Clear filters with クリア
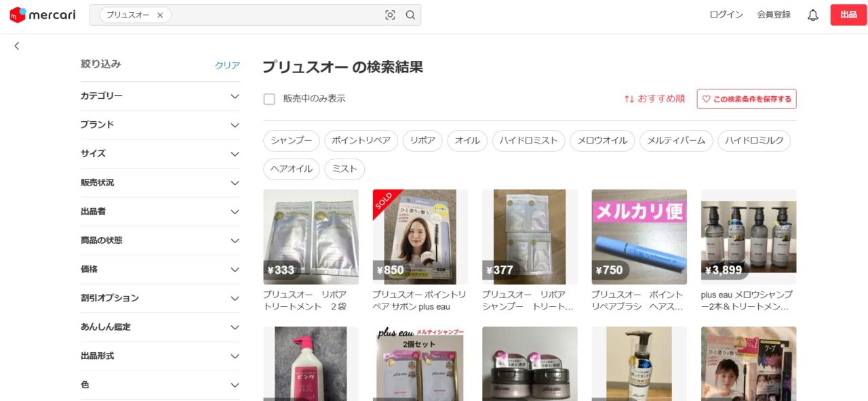Screen dimensions: 868x401 point(227,65)
